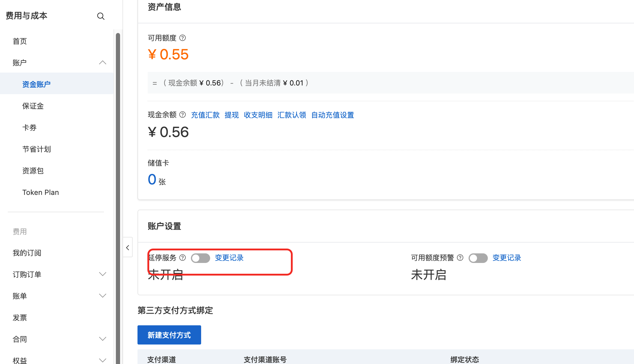The height and width of the screenshot is (364, 634).
Task: Click the 当月未结清 ¥ 0.01 text
Action: [x=274, y=83]
